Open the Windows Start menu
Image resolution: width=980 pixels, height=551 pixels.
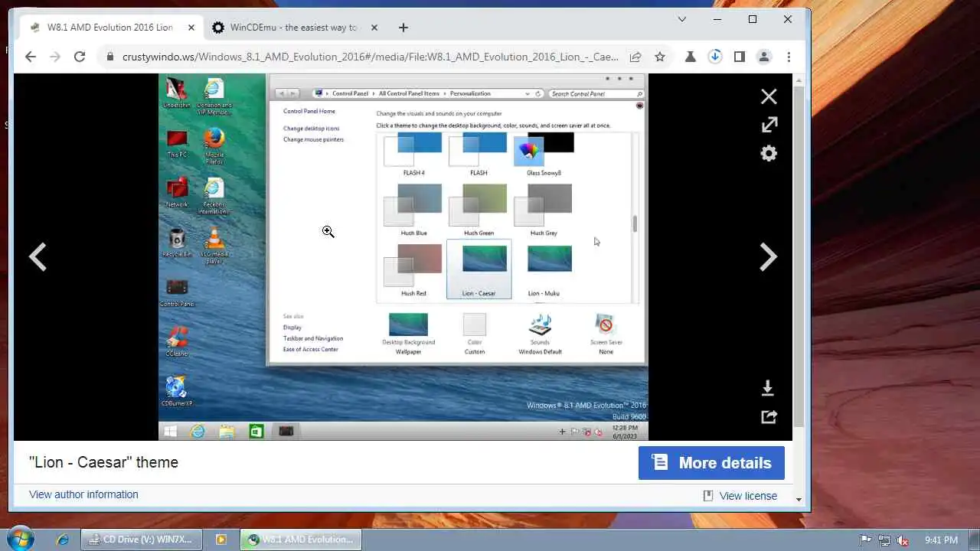click(19, 539)
